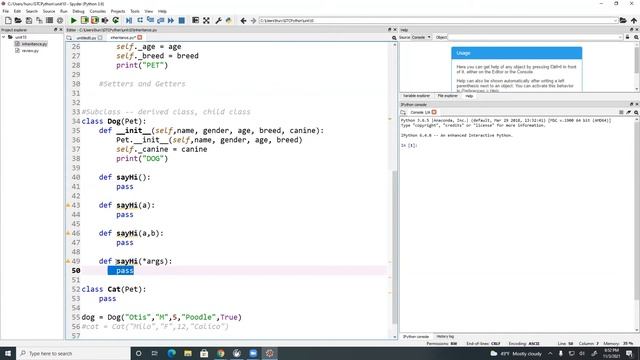Open the Windows Start menu
The width and height of the screenshot is (640, 360).
(x=8, y=353)
